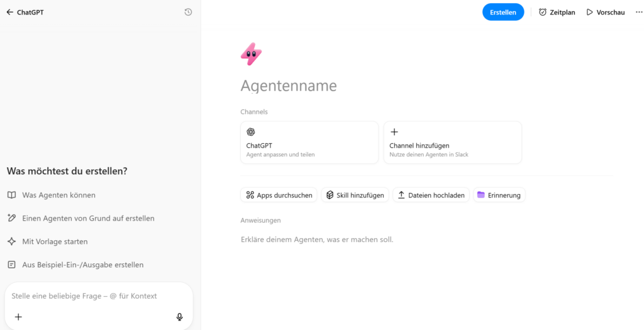Viewport: 644px width, 330px height.
Task: Select Mit Vorlage starten option
Action: (x=55, y=241)
